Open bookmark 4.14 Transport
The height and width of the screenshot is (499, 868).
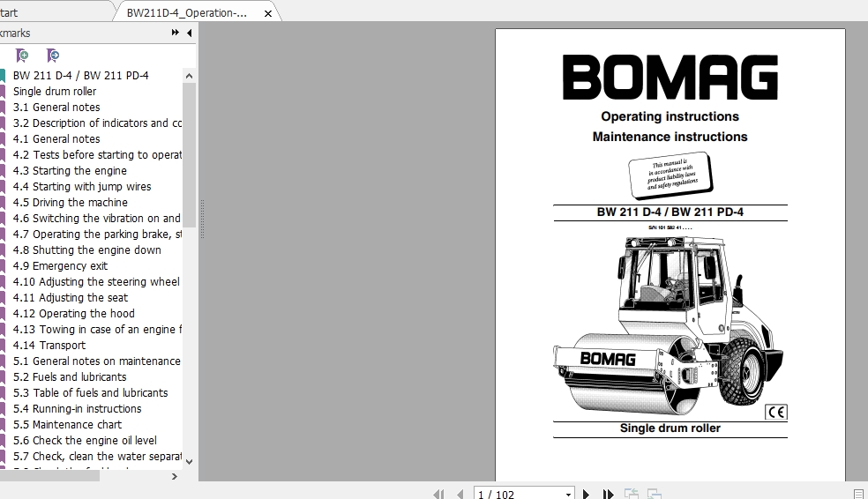point(49,346)
